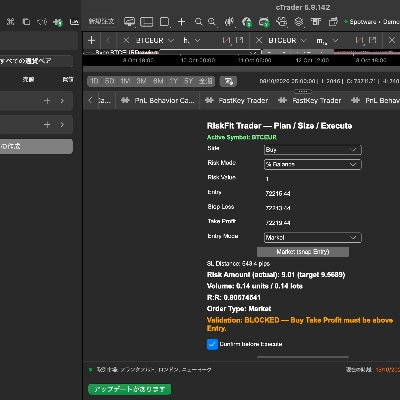Toggle Confirm before Execute checkbox

[212, 344]
